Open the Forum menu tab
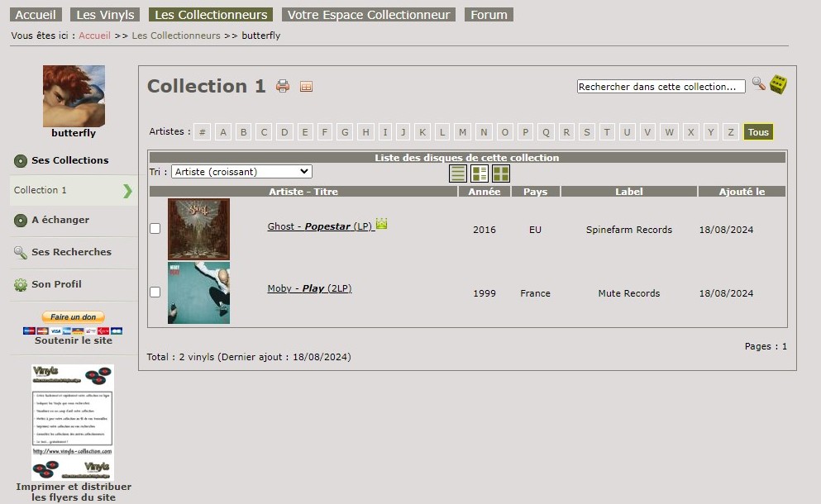The width and height of the screenshot is (821, 504). click(x=489, y=15)
